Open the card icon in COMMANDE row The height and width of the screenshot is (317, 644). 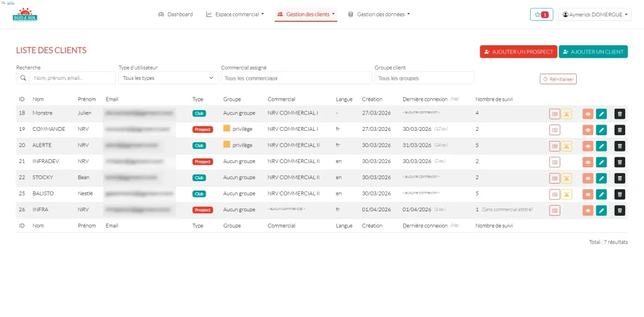click(x=555, y=130)
